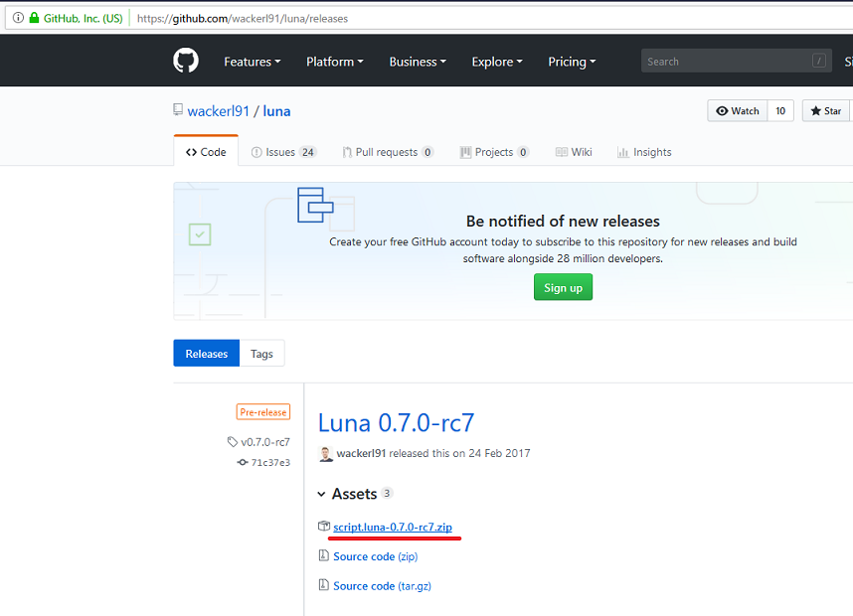Click wackerl91 author name in release line

(361, 453)
